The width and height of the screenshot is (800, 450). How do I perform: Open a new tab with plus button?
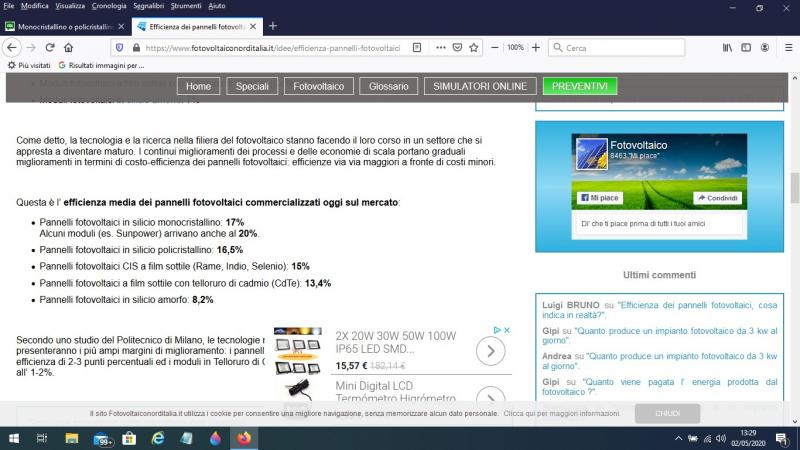(273, 25)
